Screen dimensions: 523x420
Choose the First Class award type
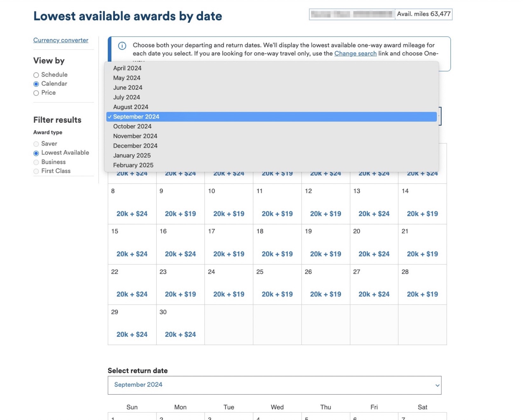(36, 171)
